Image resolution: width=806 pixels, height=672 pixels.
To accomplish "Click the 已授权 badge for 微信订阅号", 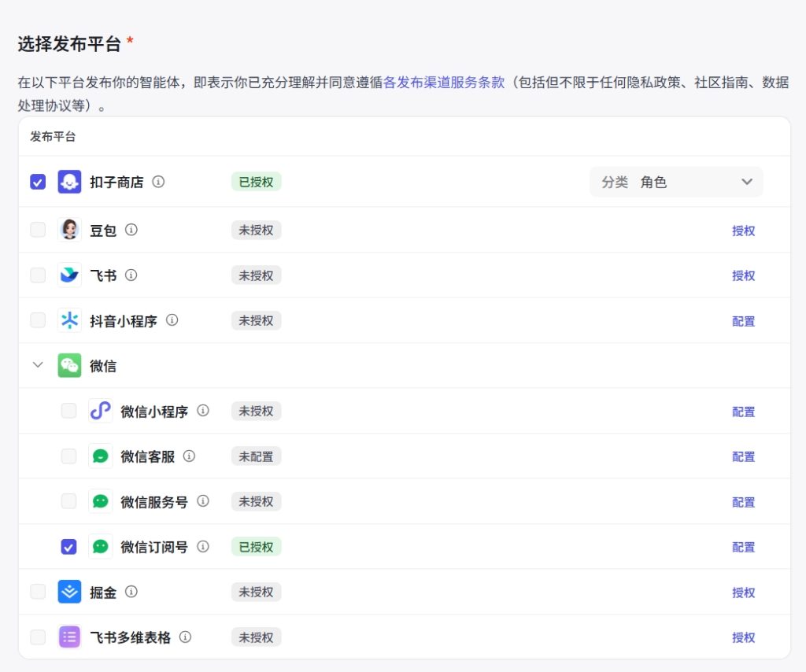I will tap(256, 547).
